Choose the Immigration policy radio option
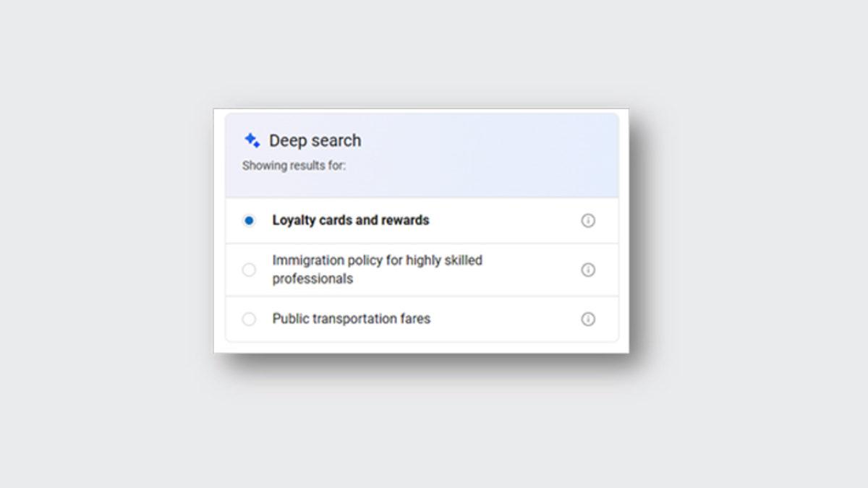This screenshot has height=488, width=868. tap(249, 270)
